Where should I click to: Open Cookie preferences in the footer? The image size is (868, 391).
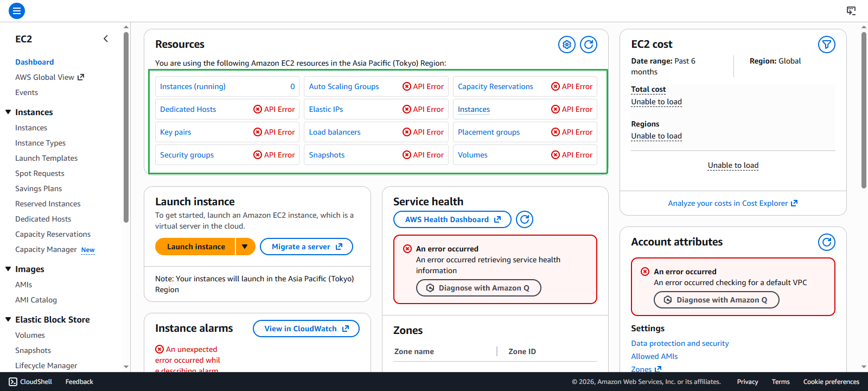tap(831, 382)
